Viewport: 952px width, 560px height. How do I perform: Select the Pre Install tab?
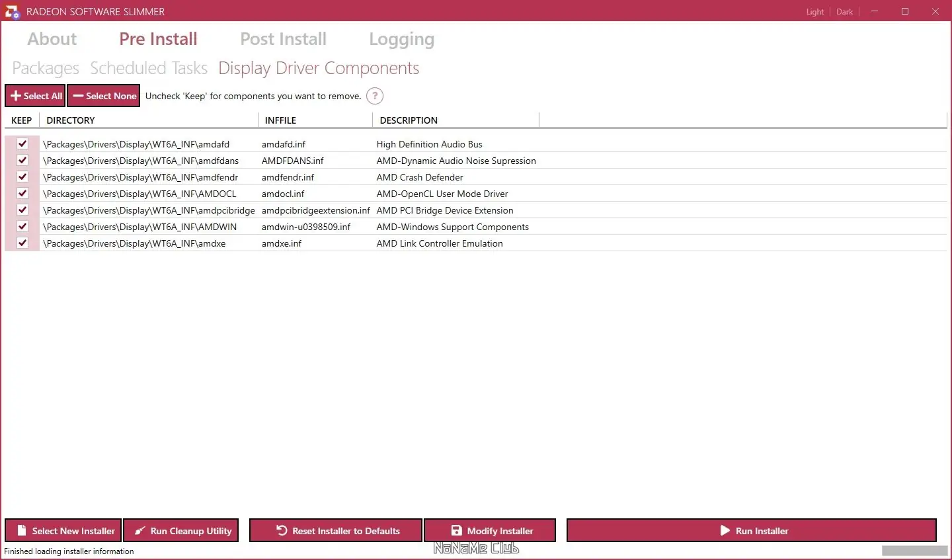159,39
